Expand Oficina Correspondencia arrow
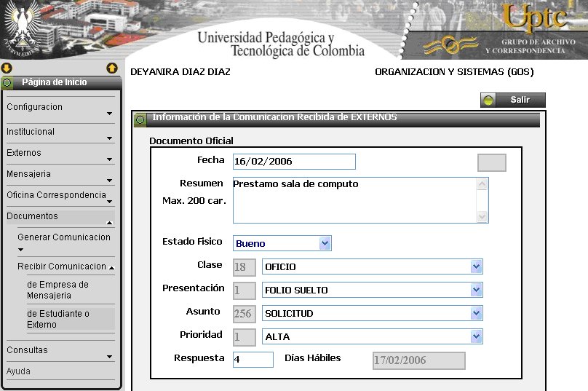Image resolution: width=588 pixels, height=391 pixels. [x=109, y=202]
